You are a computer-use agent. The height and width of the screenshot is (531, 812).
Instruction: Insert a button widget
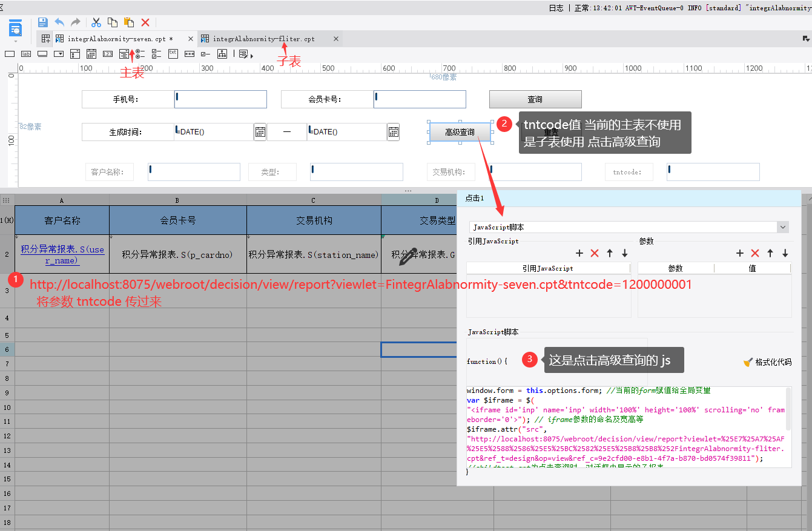(42, 54)
